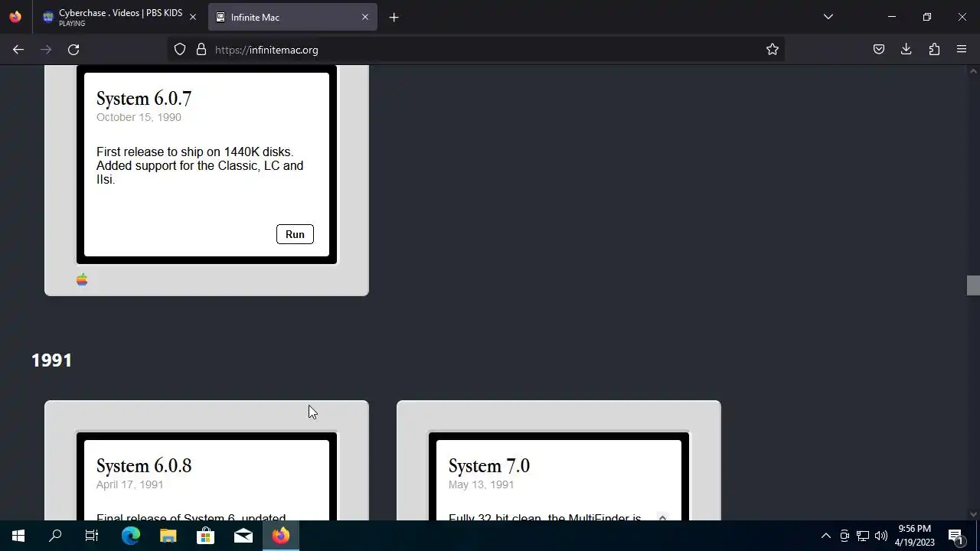
Task: Open File Explorer from taskbar
Action: click(x=168, y=536)
